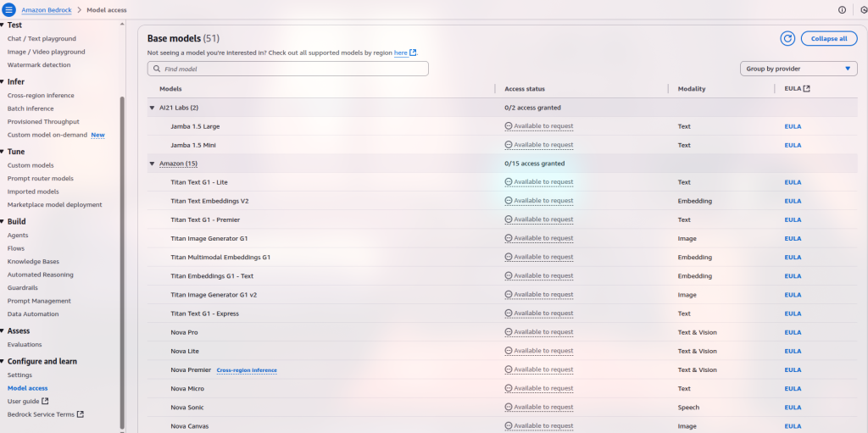
Task: Open Automated Reasoning
Action: click(x=41, y=275)
